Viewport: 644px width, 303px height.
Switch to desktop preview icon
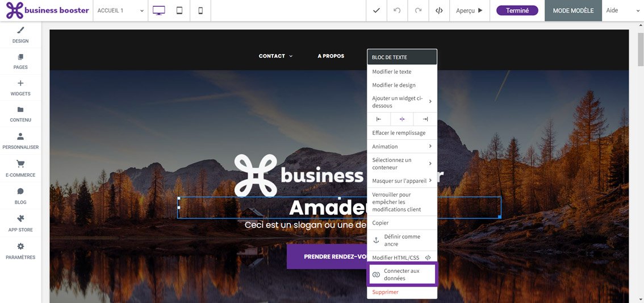tap(159, 11)
